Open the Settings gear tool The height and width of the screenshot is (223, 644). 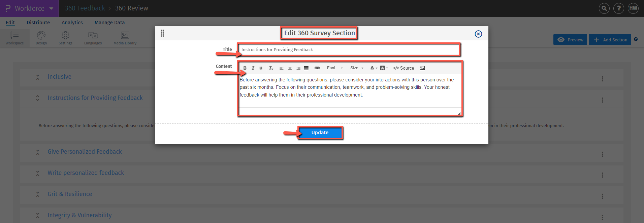[65, 38]
